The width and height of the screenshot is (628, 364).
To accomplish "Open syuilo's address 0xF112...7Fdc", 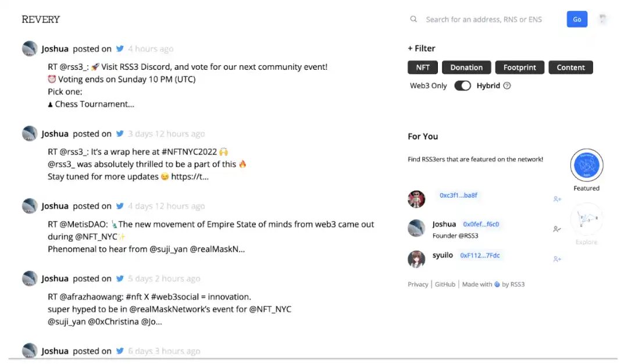I will click(x=480, y=255).
